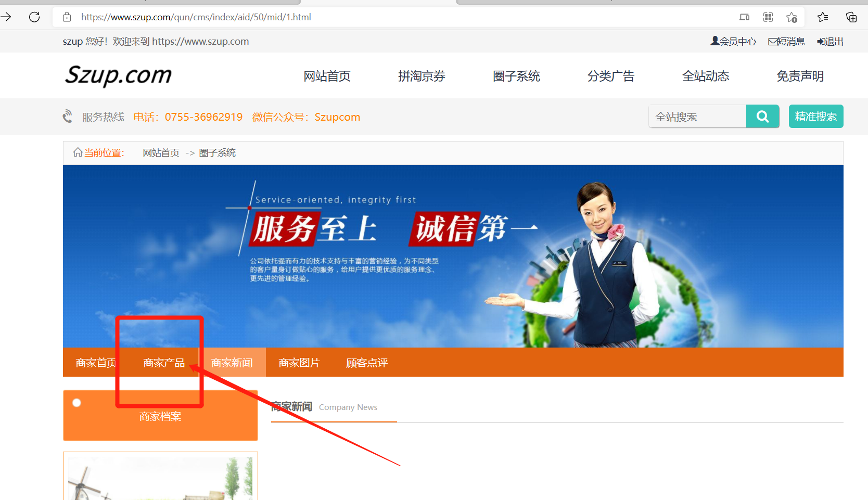Refresh the current page
The height and width of the screenshot is (500, 868).
34,17
